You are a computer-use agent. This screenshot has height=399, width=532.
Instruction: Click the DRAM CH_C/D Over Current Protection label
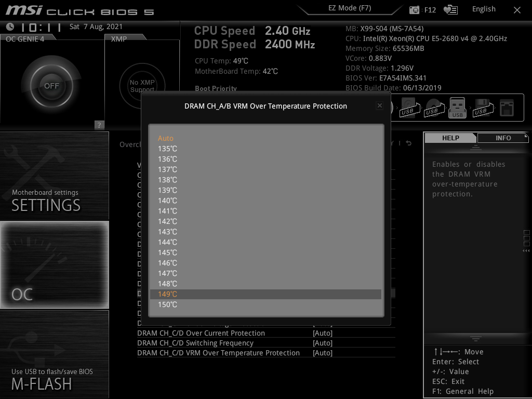click(x=201, y=333)
